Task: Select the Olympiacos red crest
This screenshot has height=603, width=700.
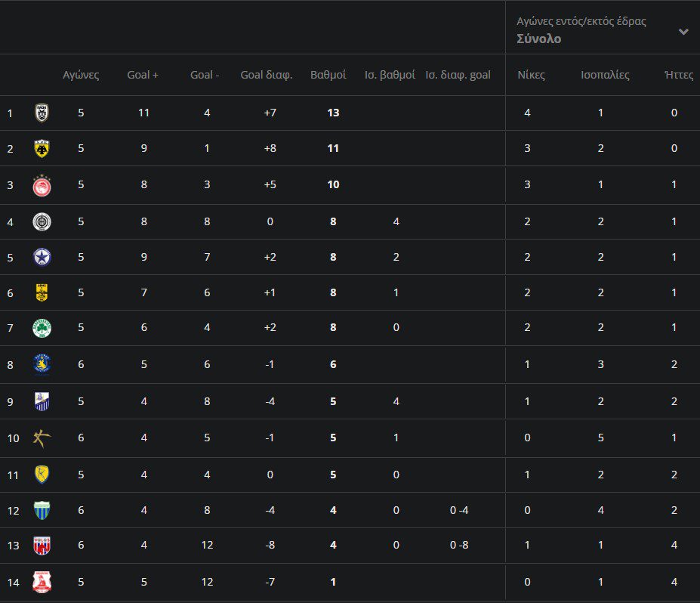Action: pos(42,185)
